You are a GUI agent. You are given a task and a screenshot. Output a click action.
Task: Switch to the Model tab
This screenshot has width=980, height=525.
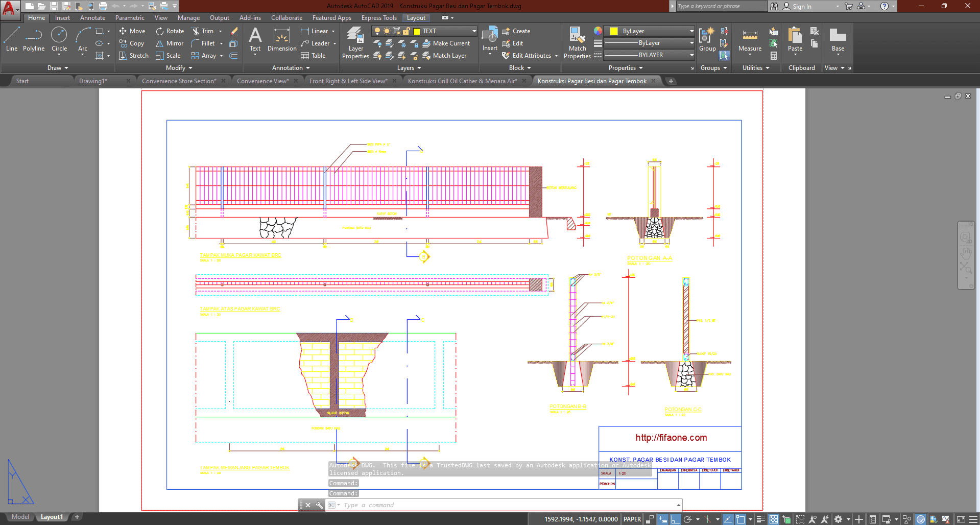[20, 517]
